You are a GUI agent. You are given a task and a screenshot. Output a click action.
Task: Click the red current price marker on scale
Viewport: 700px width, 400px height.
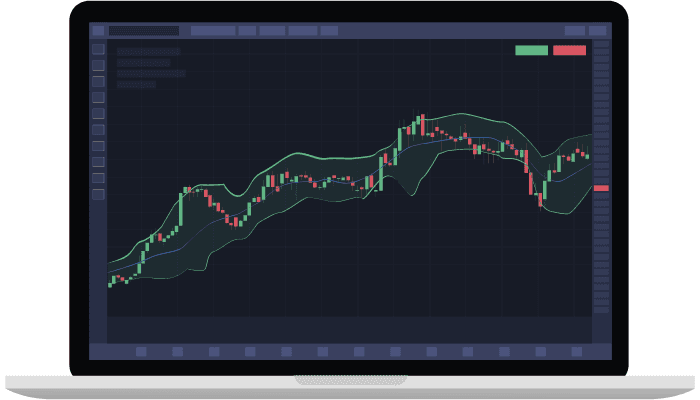[x=600, y=188]
